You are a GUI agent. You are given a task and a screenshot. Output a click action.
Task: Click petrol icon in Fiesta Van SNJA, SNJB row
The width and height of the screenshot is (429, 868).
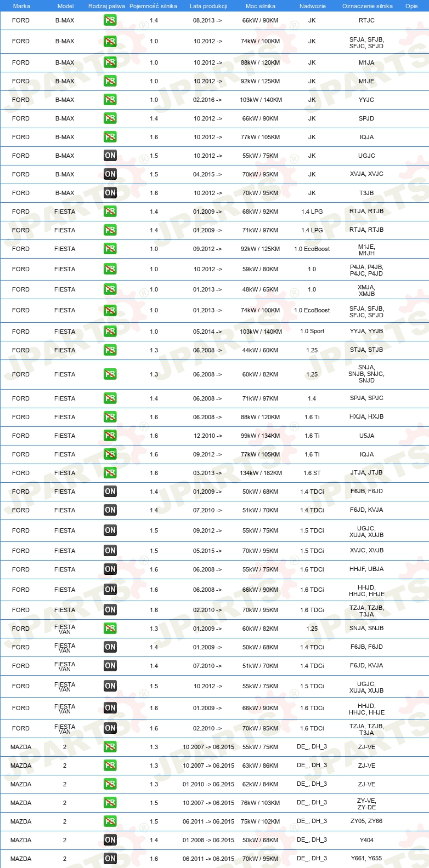(110, 629)
